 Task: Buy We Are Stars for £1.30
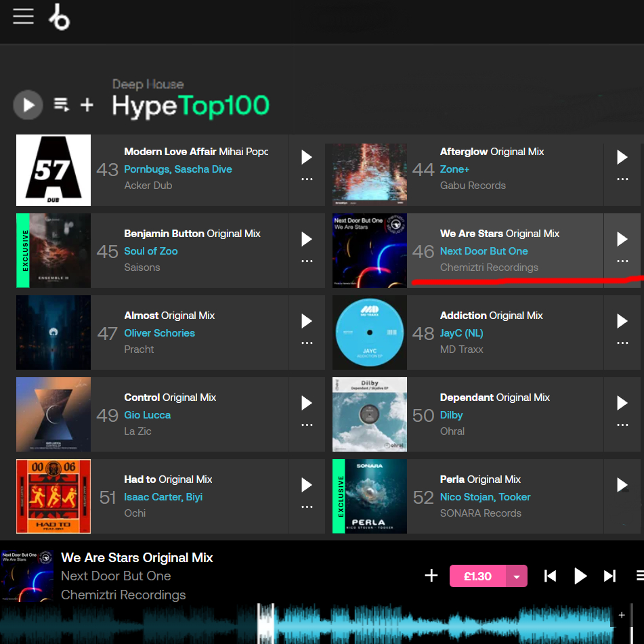477,576
